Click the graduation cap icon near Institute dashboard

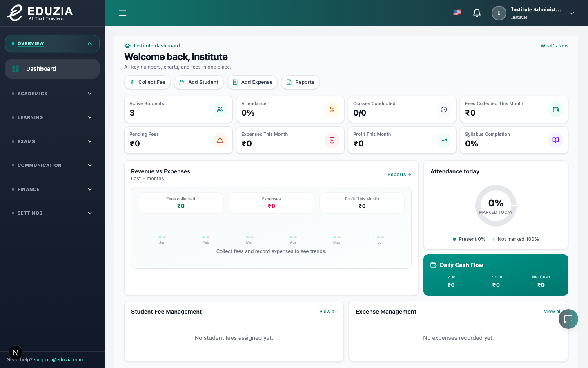click(127, 46)
